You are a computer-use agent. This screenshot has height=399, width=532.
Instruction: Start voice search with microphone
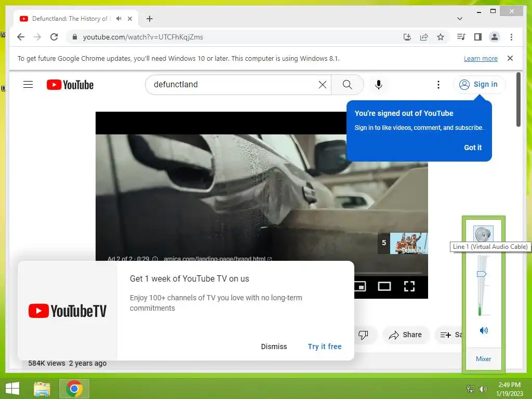coord(379,85)
